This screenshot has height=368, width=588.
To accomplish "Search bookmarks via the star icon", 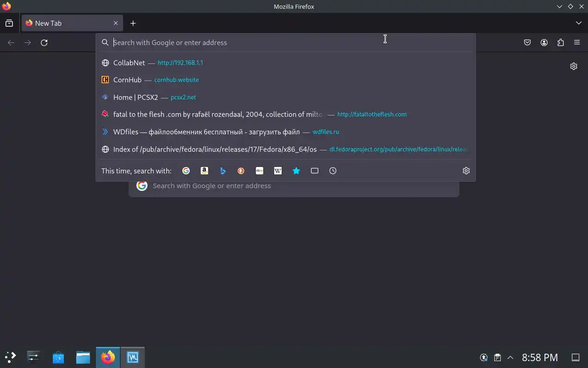I will [x=296, y=171].
